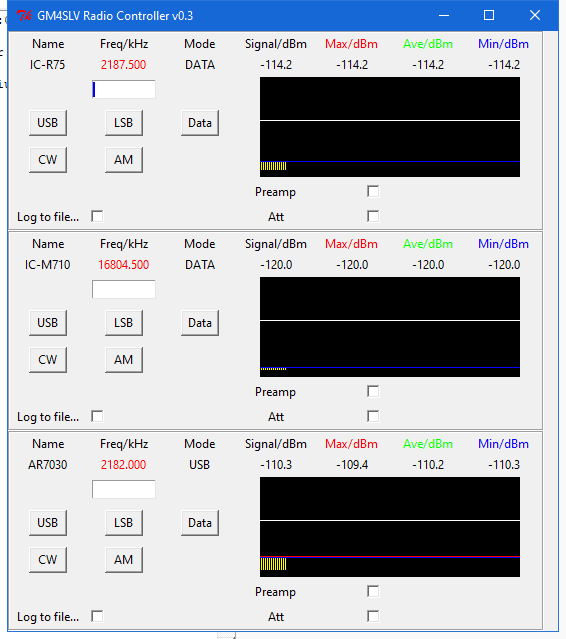Click the IC-M710 frequency input box

click(x=123, y=289)
